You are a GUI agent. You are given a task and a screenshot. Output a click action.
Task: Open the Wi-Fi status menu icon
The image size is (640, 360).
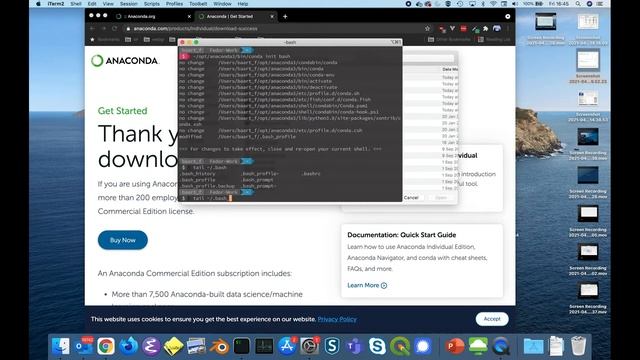(x=493, y=4)
